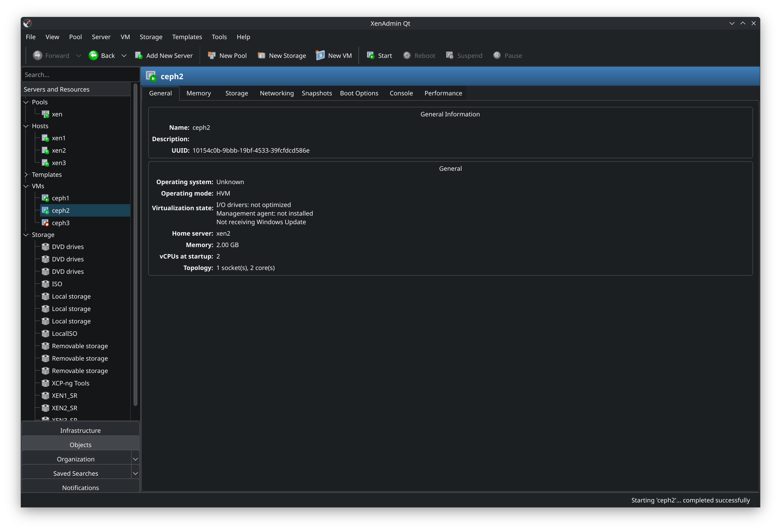This screenshot has height=532, width=781.
Task: Open the Back history dropdown arrow
Action: (124, 55)
